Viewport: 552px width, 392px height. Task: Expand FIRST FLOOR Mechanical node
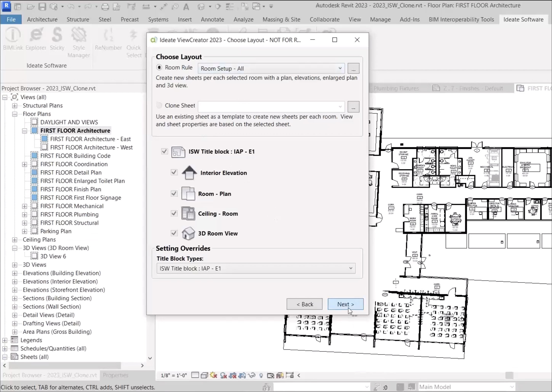[24, 206]
